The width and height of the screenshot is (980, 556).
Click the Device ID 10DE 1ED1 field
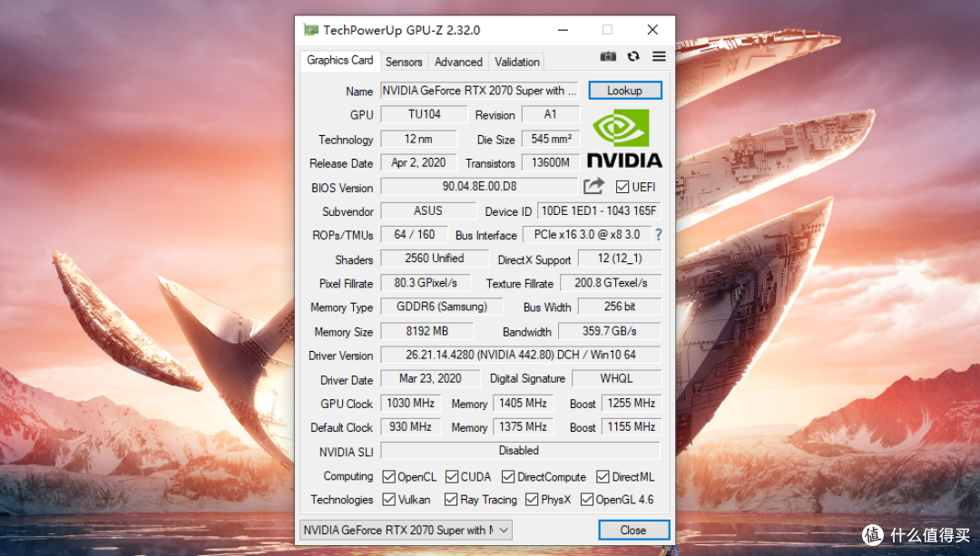coord(599,210)
